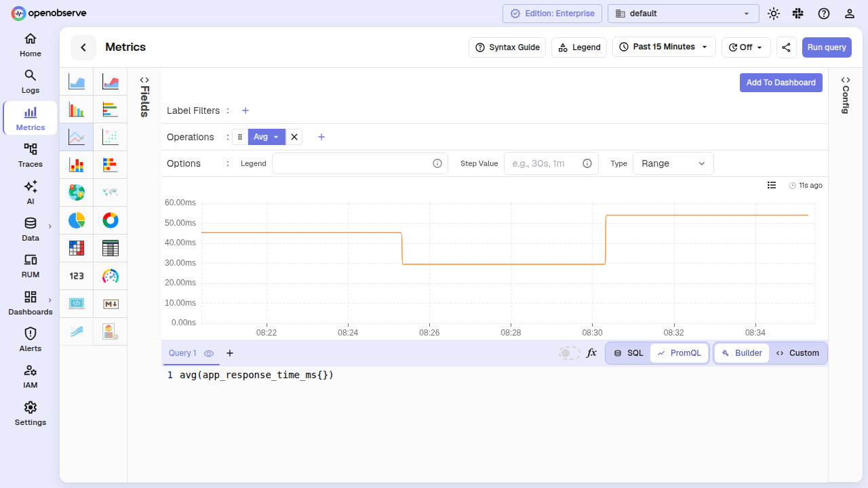Remove the Avg operation
The height and width of the screenshot is (488, 868).
(x=294, y=137)
